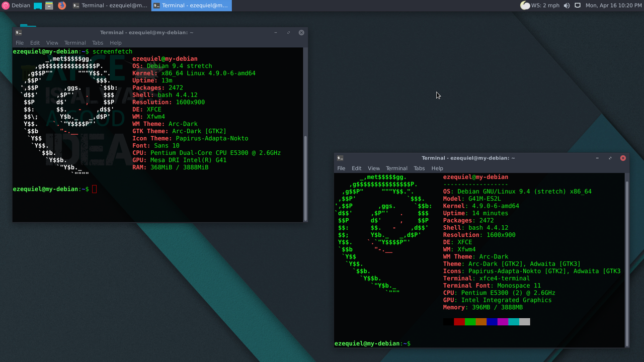Viewport: 644px width, 362px height.
Task: Open File menu in the neofetch terminal
Action: click(341, 168)
